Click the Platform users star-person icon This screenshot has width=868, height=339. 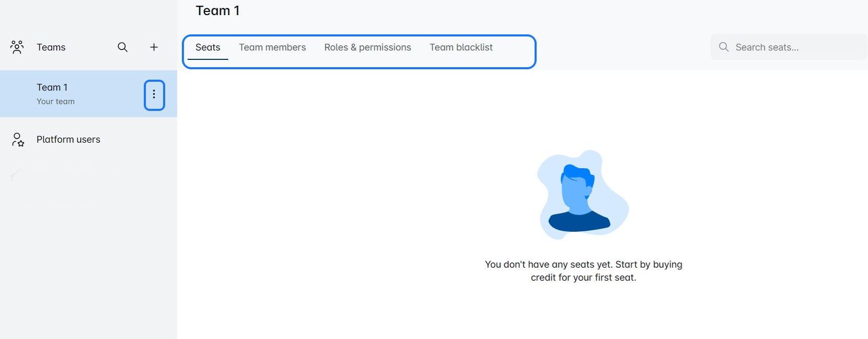(18, 140)
